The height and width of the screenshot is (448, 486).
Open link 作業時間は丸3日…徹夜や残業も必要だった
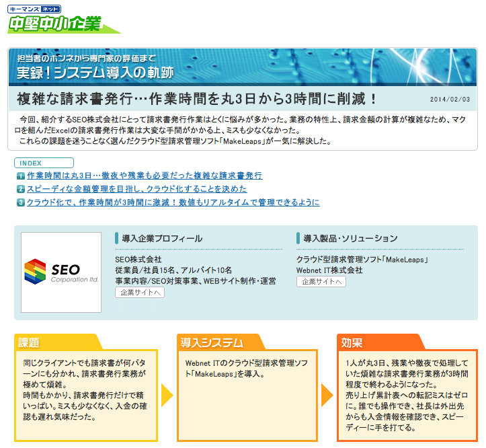(145, 176)
